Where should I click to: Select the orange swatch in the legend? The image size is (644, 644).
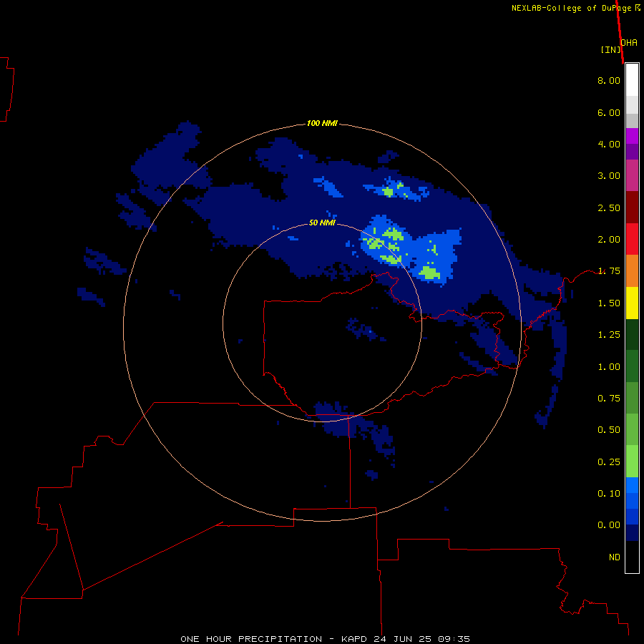(x=632, y=271)
